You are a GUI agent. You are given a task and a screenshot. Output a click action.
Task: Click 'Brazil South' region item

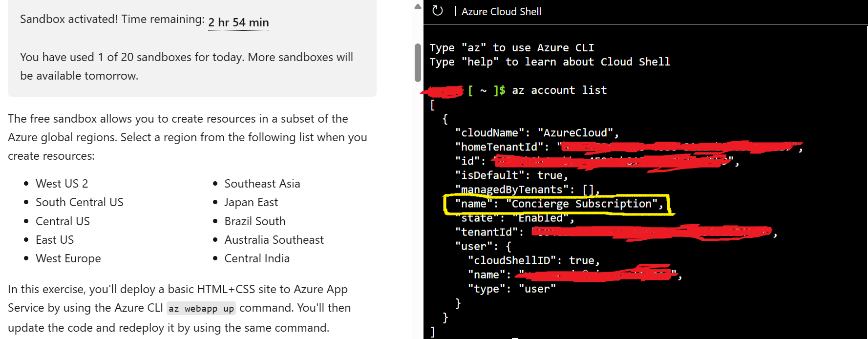(255, 221)
